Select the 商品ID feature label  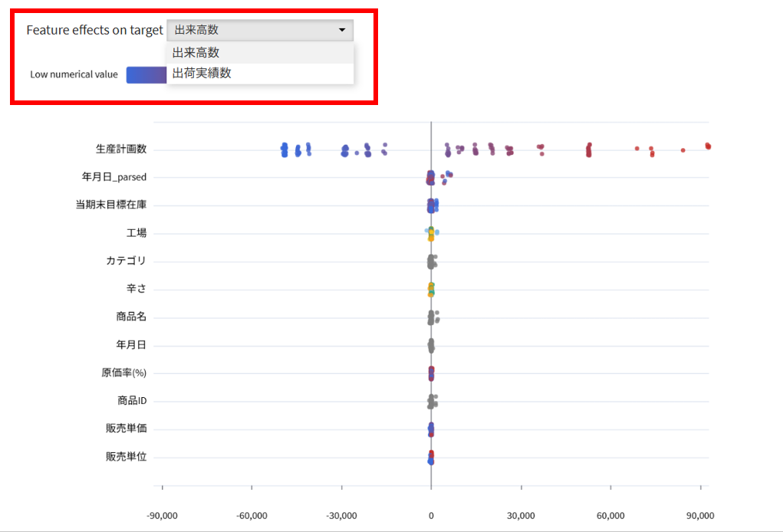coord(132,400)
